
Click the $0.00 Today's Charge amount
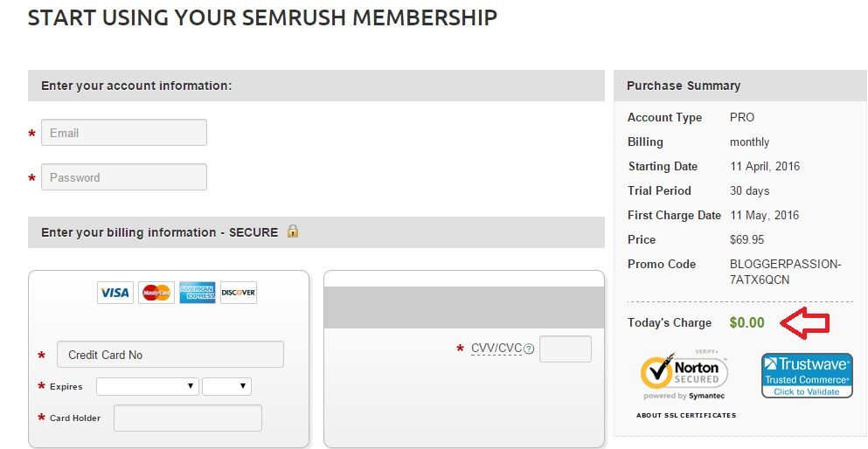747,322
